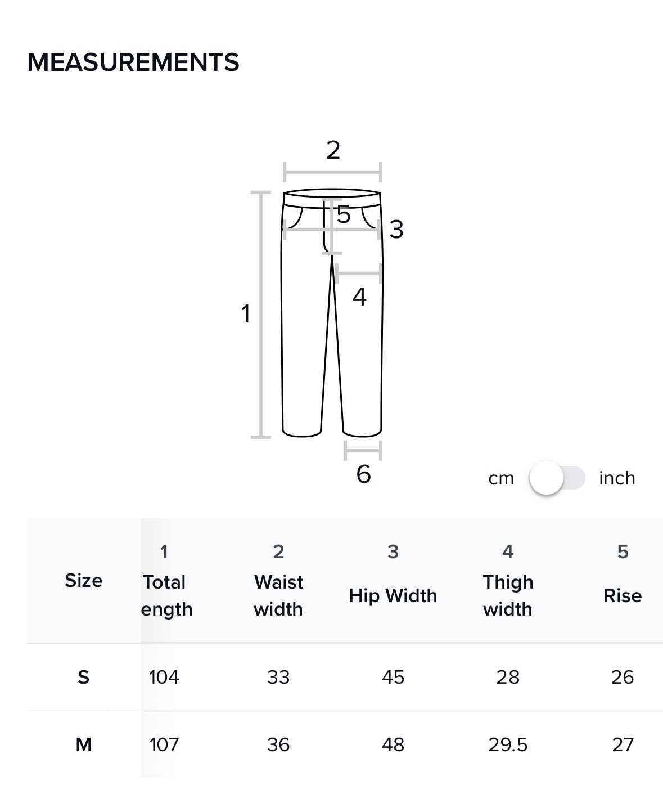663x812 pixels.
Task: Click the "inch" unit label
Action: click(x=617, y=478)
